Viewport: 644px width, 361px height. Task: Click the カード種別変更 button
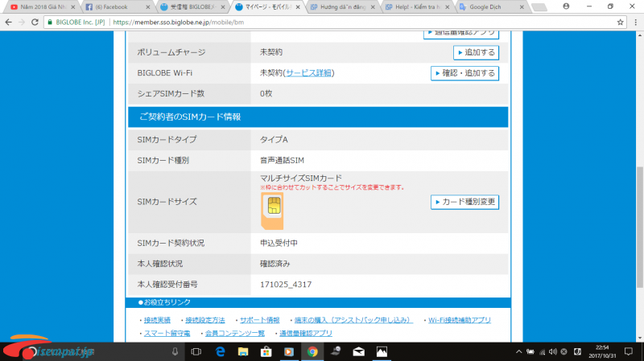pos(464,202)
